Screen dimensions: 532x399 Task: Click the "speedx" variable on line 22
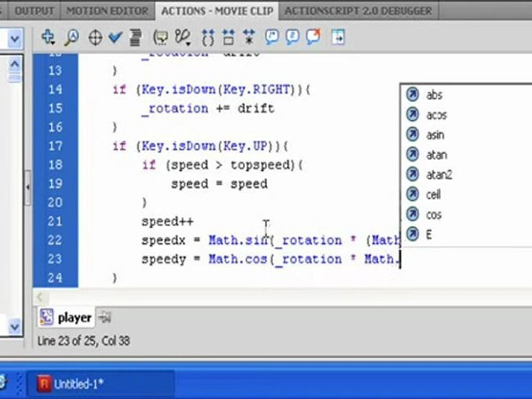point(164,241)
